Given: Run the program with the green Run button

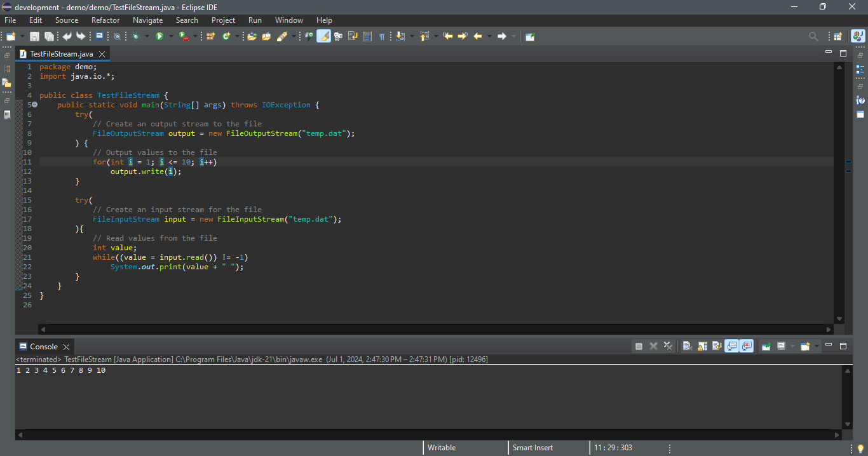Looking at the screenshot, I should tap(159, 36).
